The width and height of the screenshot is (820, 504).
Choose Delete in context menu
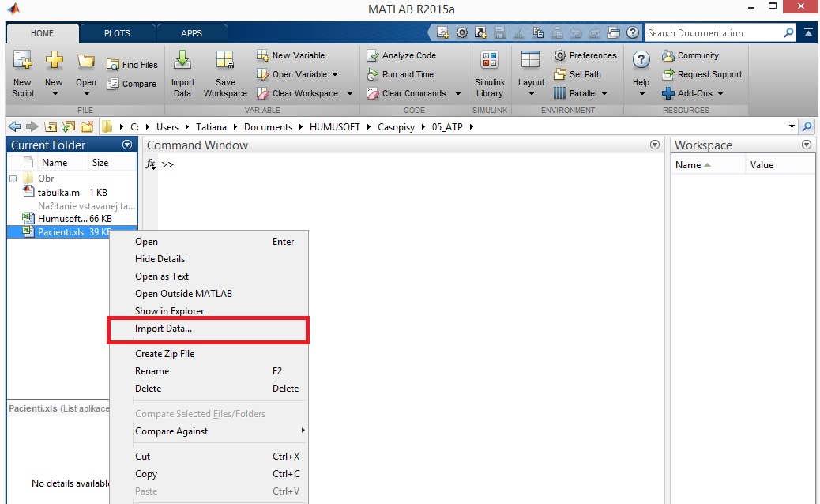tap(208, 389)
